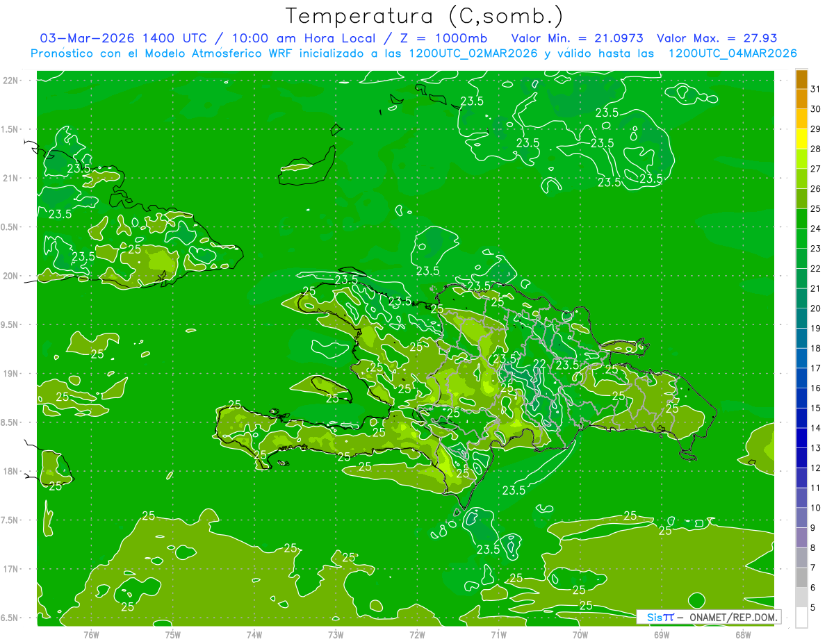Click the 18N latitude axis label
834x644 pixels.
click(x=10, y=472)
